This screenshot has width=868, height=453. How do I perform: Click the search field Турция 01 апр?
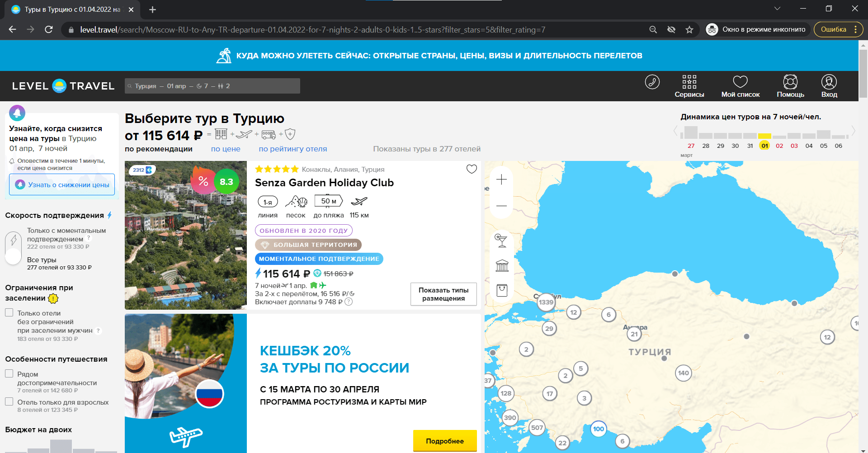click(x=212, y=86)
